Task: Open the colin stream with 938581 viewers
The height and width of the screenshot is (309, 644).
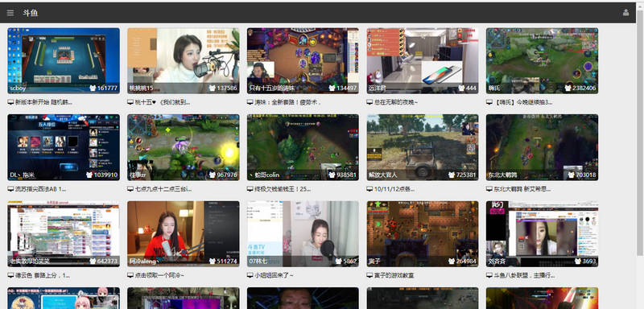Action: click(x=303, y=147)
